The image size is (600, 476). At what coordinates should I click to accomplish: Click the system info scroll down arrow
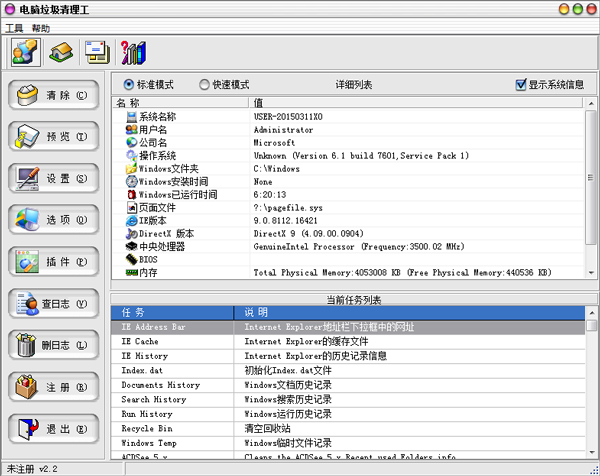tap(591, 272)
